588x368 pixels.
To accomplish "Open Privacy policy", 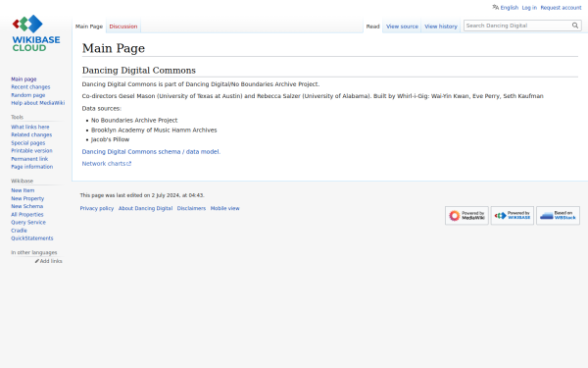I will coord(97,208).
